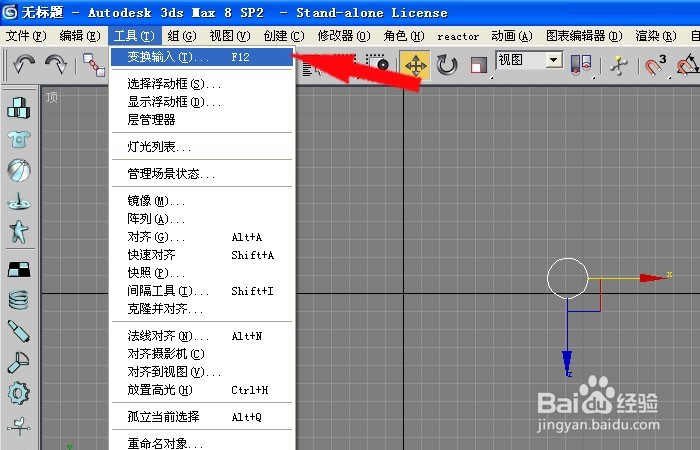Viewport: 700px width, 450px height.
Task: Choose Selection Floater (选择浮动框)
Action: 202,84
